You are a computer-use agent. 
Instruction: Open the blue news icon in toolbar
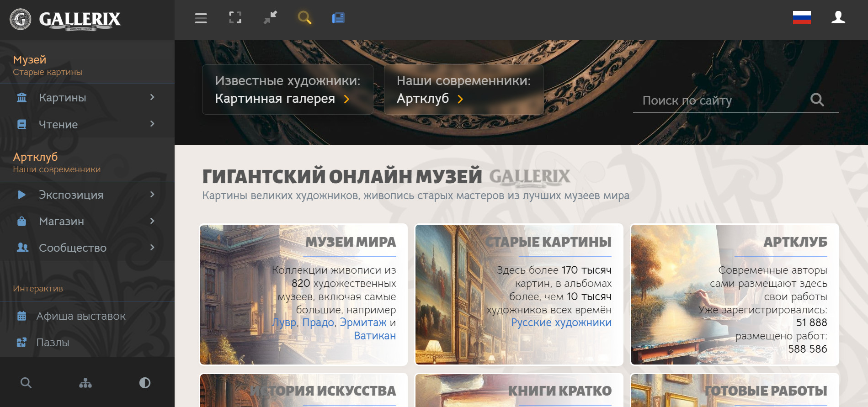(x=338, y=18)
